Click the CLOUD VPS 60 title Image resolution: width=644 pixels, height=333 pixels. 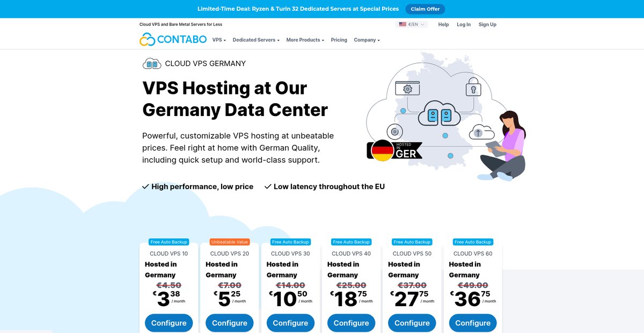click(473, 254)
